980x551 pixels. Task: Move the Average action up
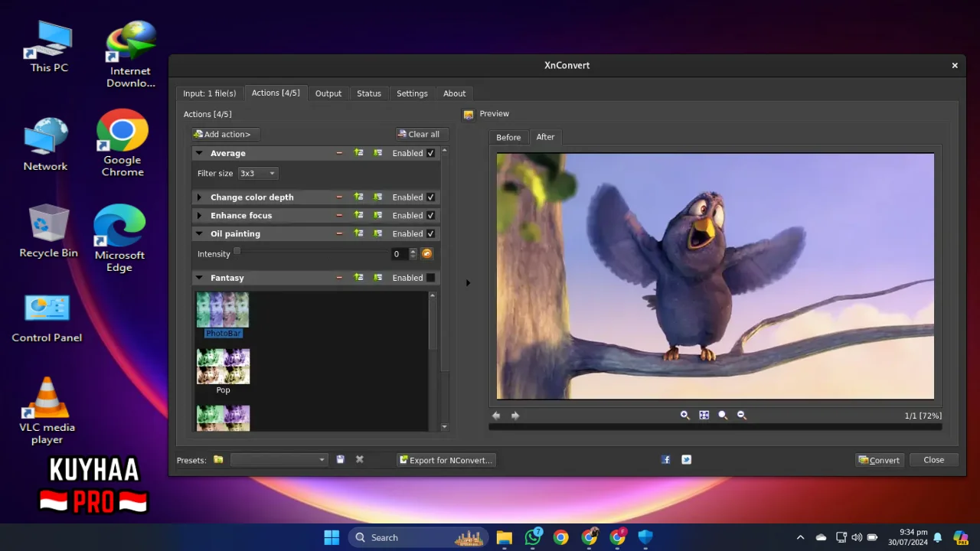point(358,153)
